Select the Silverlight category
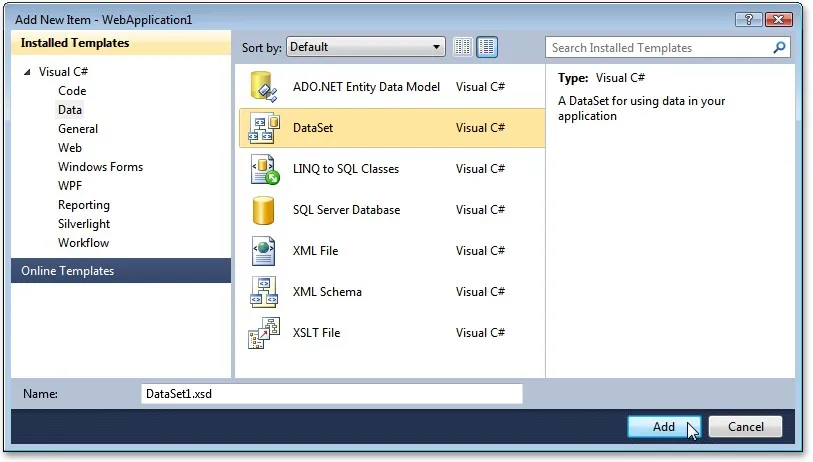 (x=84, y=224)
